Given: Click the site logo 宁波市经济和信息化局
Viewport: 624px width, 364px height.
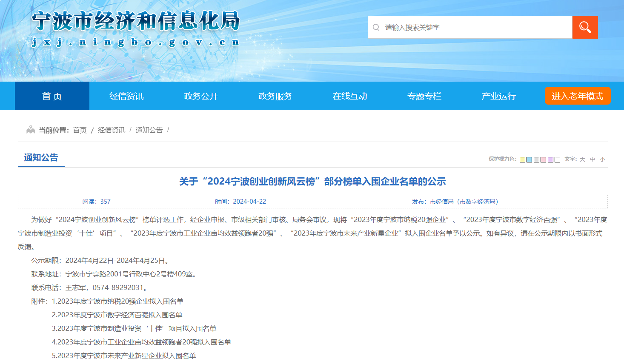Looking at the screenshot, I should [x=136, y=21].
